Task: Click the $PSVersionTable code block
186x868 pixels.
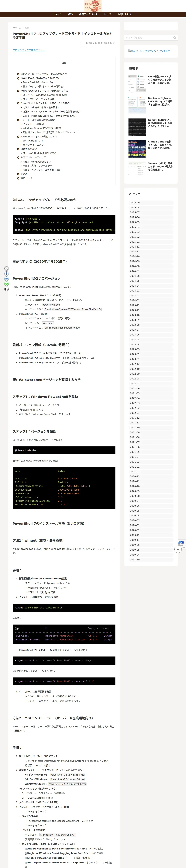Action: click(64, 450)
